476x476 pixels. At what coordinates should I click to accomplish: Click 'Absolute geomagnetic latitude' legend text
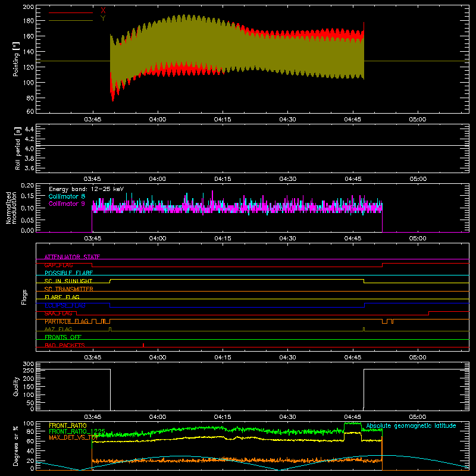pyautogui.click(x=411, y=425)
